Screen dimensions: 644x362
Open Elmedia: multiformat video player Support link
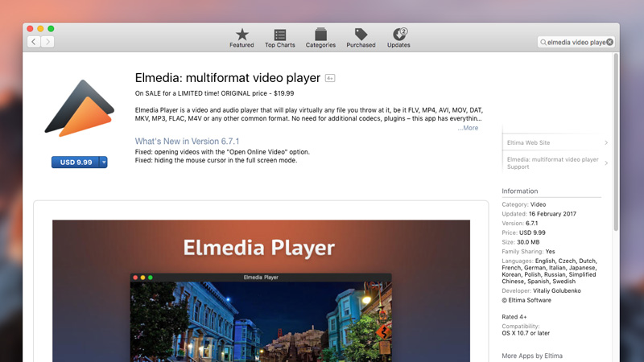pyautogui.click(x=552, y=163)
